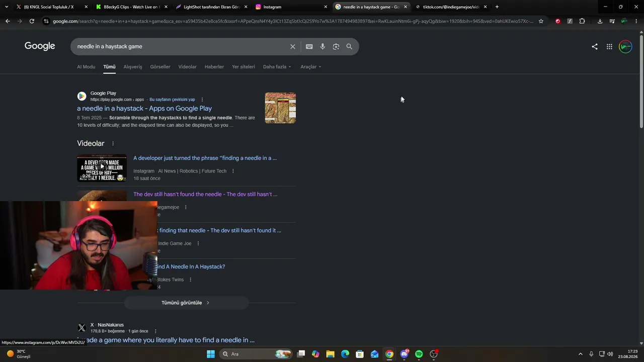Expand the Daha fazla dropdown
644x362 pixels.
(x=277, y=67)
